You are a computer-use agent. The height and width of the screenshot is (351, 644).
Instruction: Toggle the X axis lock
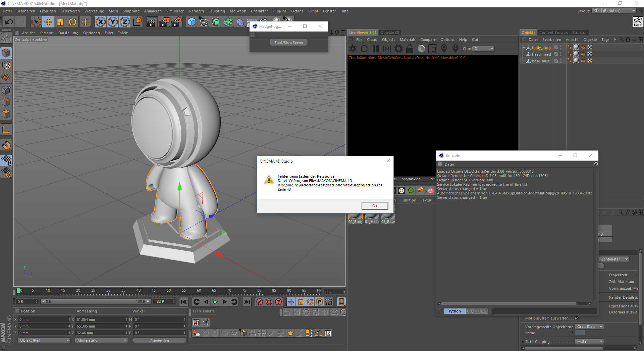pyautogui.click(x=100, y=22)
